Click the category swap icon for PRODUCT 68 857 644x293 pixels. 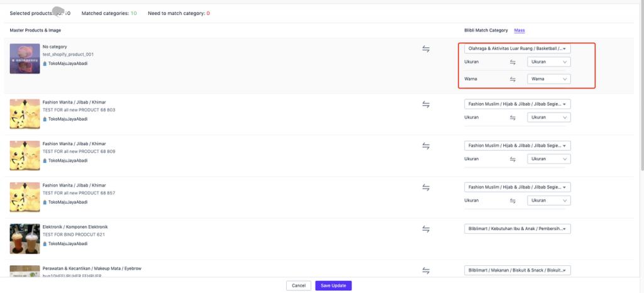pyautogui.click(x=426, y=187)
